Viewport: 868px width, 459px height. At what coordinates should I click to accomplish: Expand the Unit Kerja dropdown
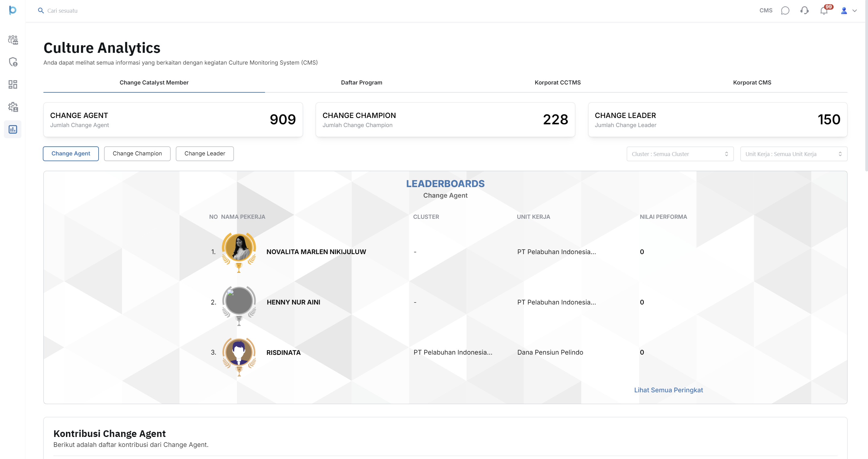click(x=793, y=154)
